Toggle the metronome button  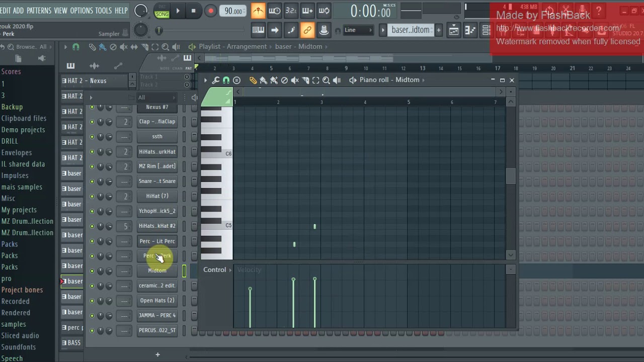pyautogui.click(x=258, y=10)
